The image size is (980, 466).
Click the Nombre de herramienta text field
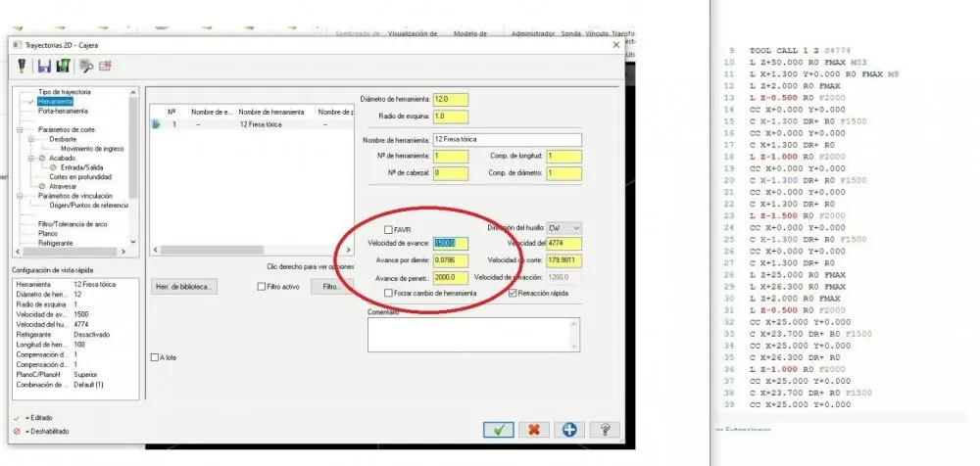point(507,140)
